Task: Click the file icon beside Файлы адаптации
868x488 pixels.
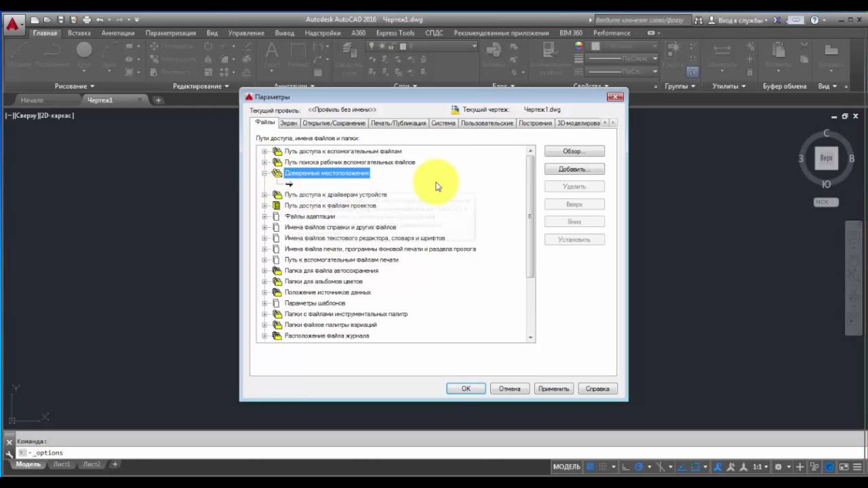Action: 276,216
